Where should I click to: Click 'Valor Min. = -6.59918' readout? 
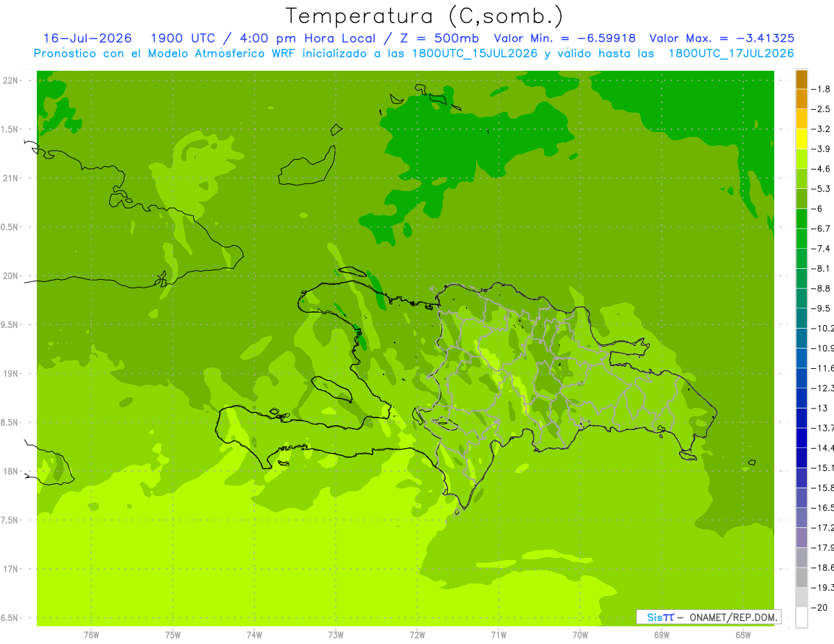click(564, 38)
